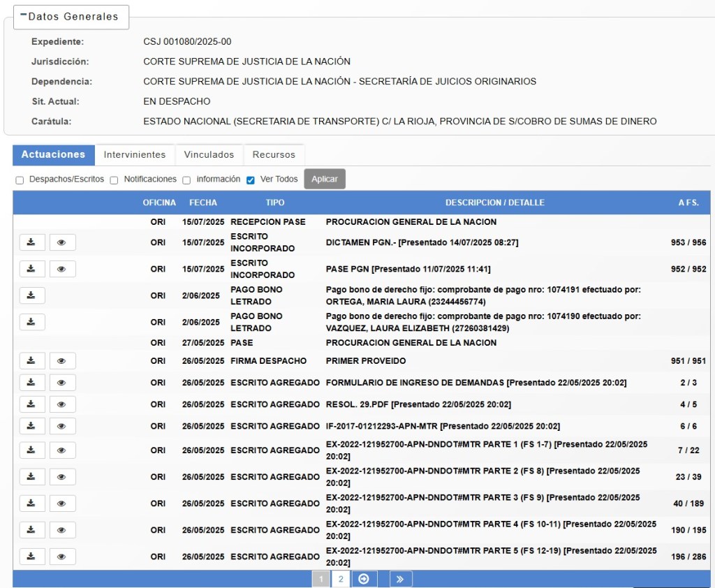This screenshot has height=588, width=715.
Task: Download the RESOL. 29.PDF file
Action: point(32,404)
